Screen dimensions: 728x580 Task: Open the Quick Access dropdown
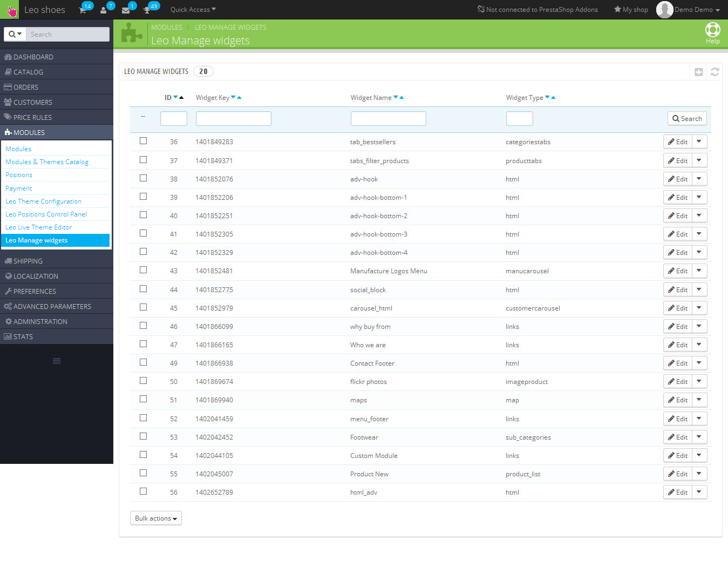193,10
